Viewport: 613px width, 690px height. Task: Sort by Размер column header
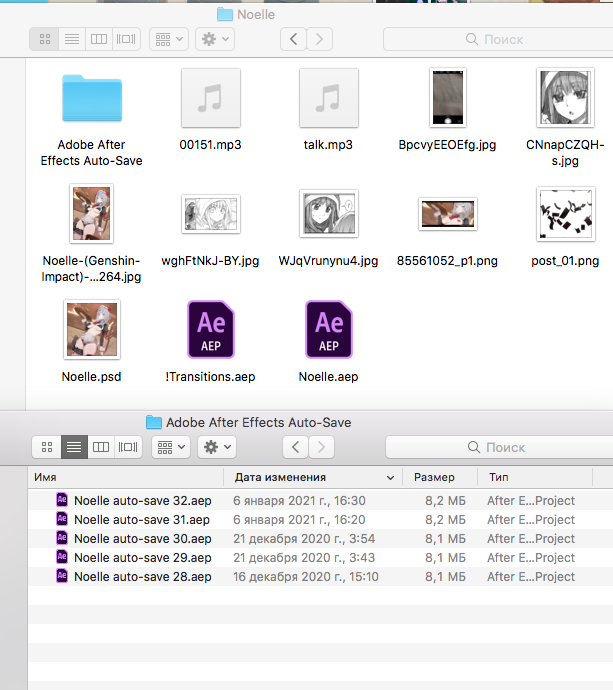pyautogui.click(x=440, y=477)
